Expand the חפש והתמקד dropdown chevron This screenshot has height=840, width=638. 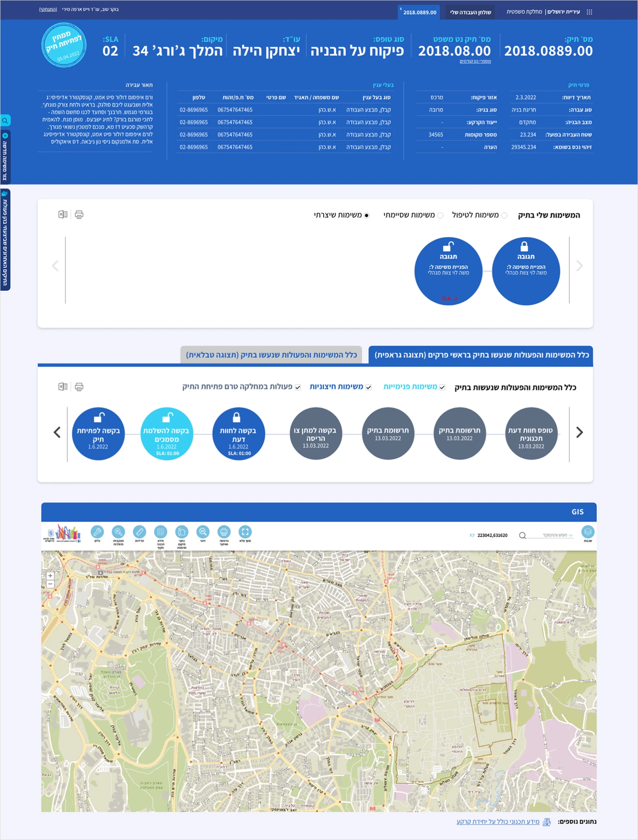tap(571, 535)
